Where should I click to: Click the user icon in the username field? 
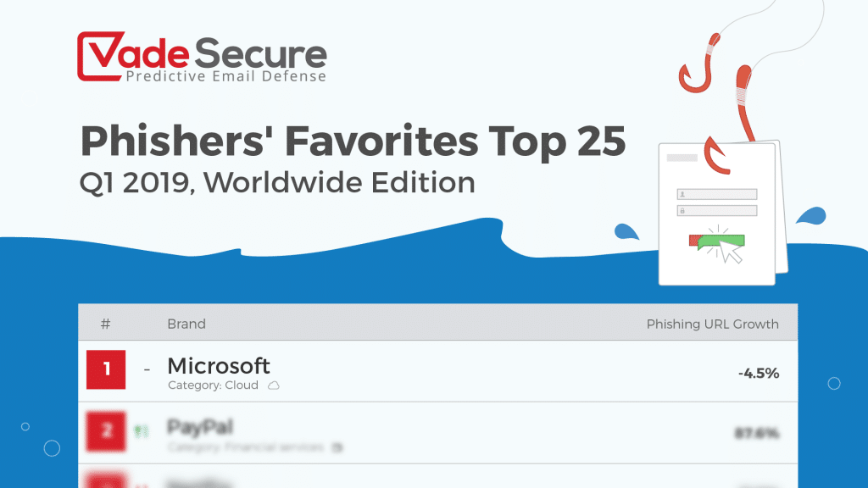tap(682, 194)
